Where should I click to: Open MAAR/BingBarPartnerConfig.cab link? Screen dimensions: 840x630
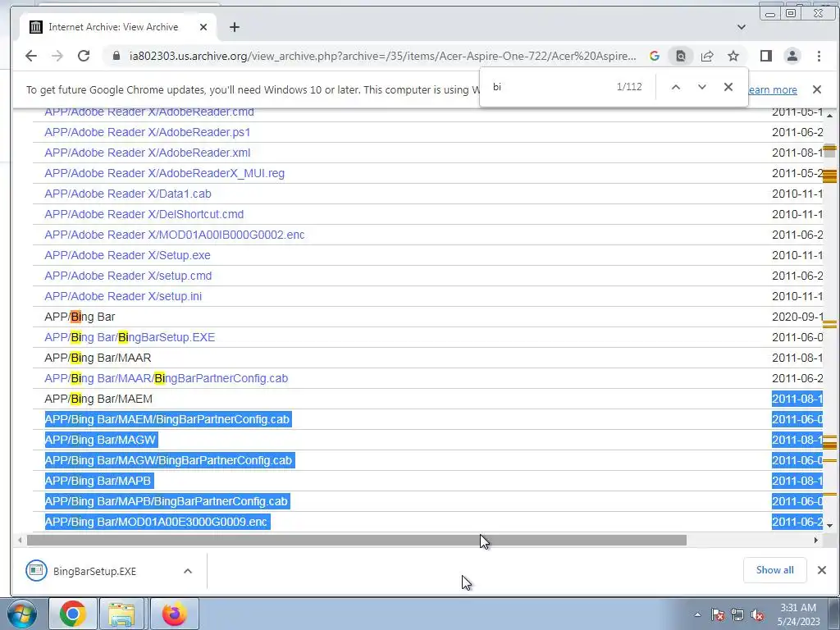[166, 378]
